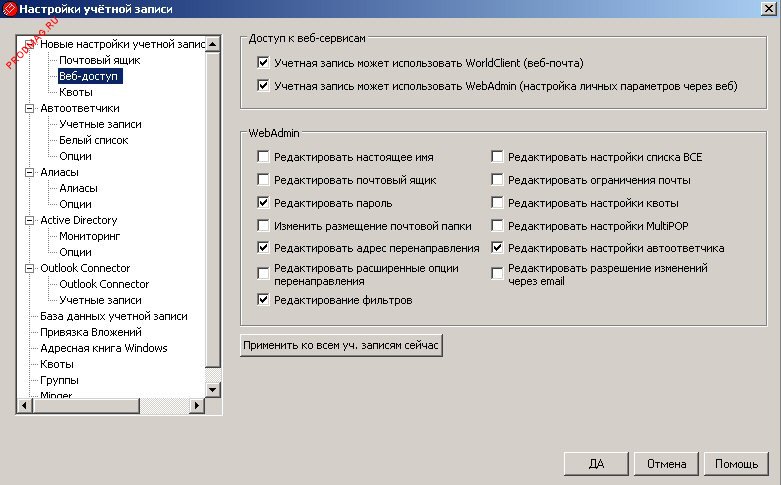This screenshot has height=485, width=781.
Task: Click the 'Помощь' help button
Action: [737, 464]
